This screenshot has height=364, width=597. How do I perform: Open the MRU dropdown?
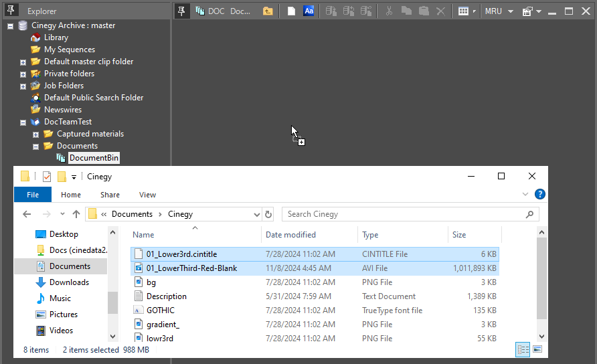[x=499, y=11]
